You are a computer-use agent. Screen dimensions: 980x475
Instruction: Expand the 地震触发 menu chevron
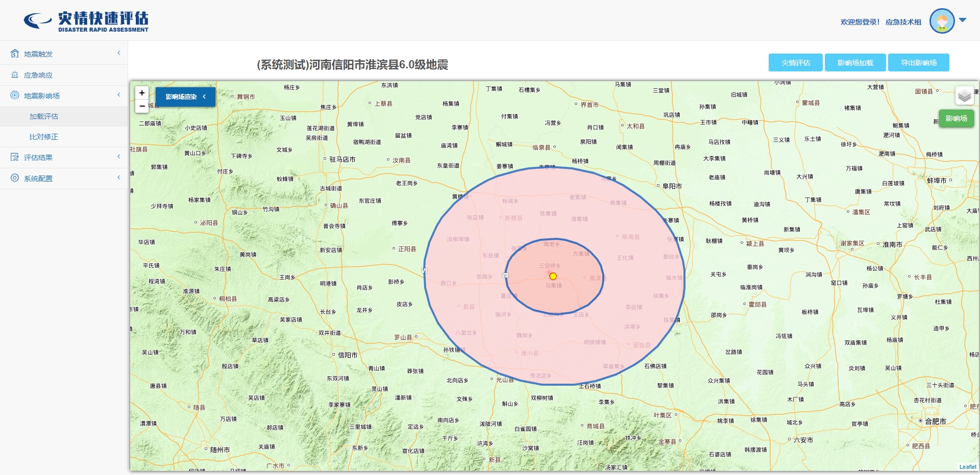(x=119, y=53)
